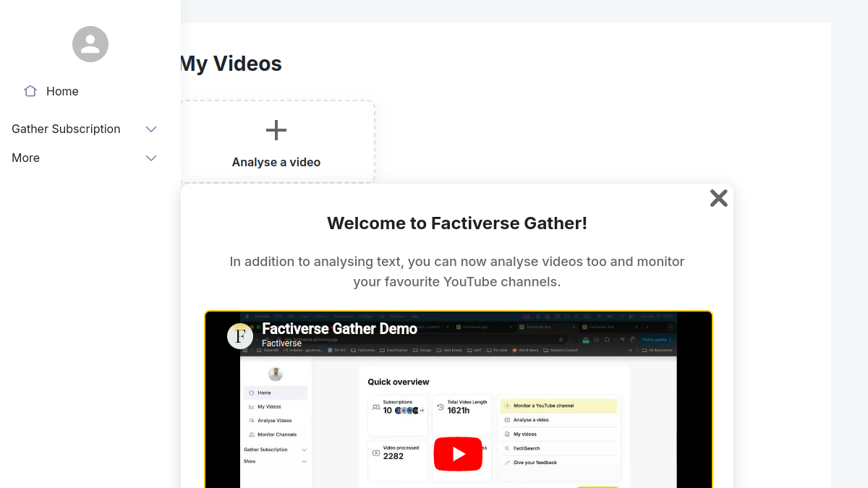Expand Gather Subscription chevron

[151, 129]
